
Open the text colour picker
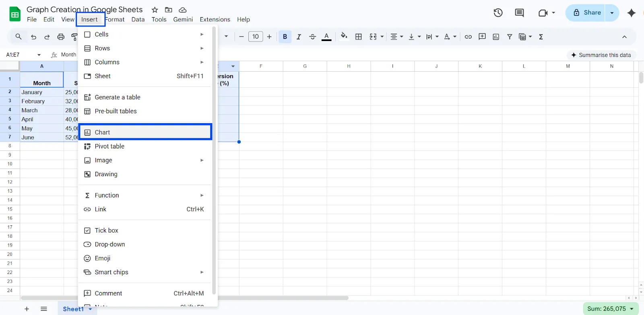click(x=326, y=37)
